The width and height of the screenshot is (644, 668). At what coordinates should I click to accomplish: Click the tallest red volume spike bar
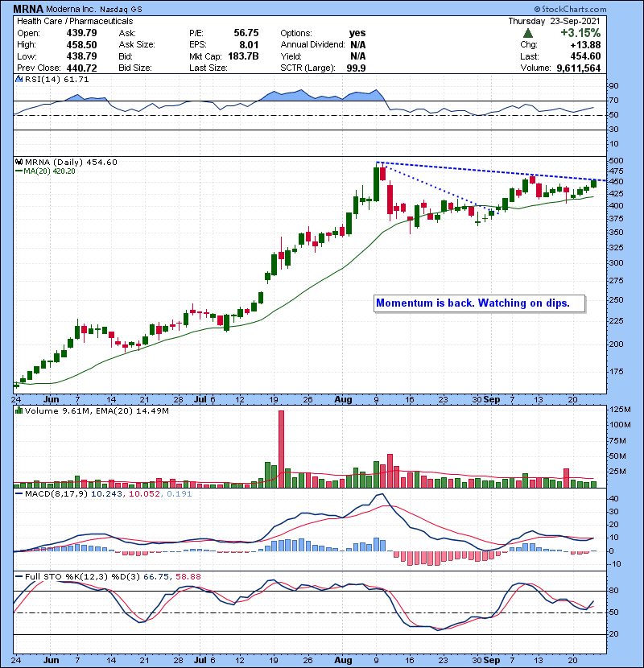click(x=281, y=449)
